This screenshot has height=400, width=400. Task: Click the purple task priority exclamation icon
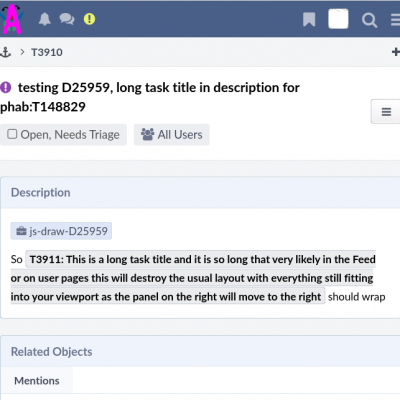(x=6, y=88)
